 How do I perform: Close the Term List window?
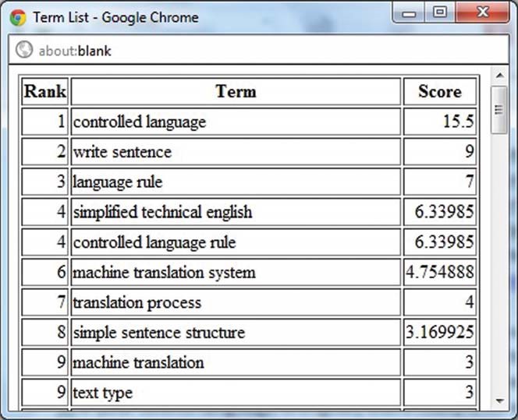point(482,12)
